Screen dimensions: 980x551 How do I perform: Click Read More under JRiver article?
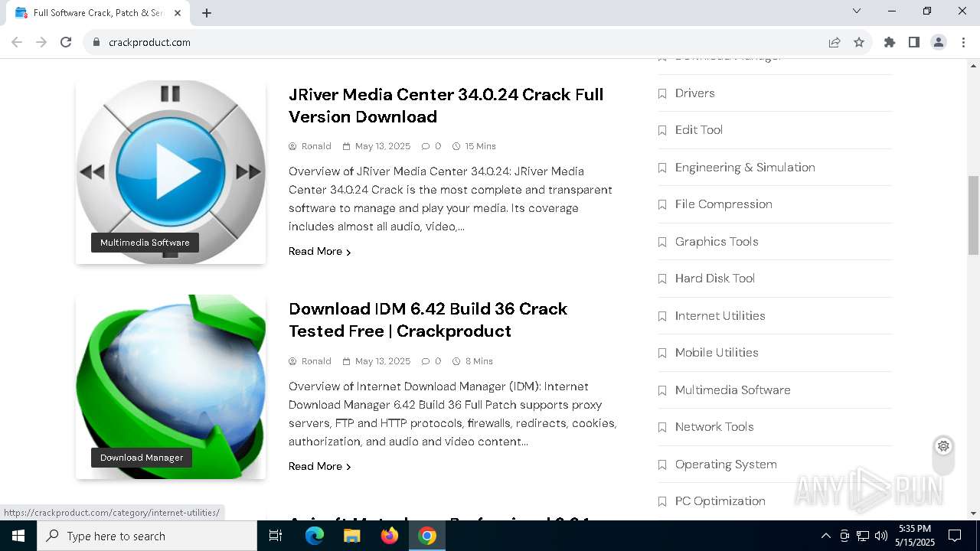coord(319,251)
